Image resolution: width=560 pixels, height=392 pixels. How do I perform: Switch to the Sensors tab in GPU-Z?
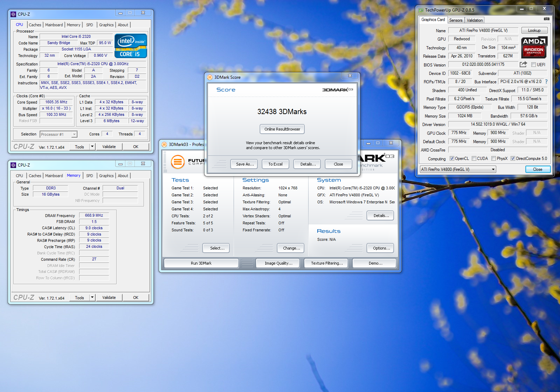pos(456,20)
